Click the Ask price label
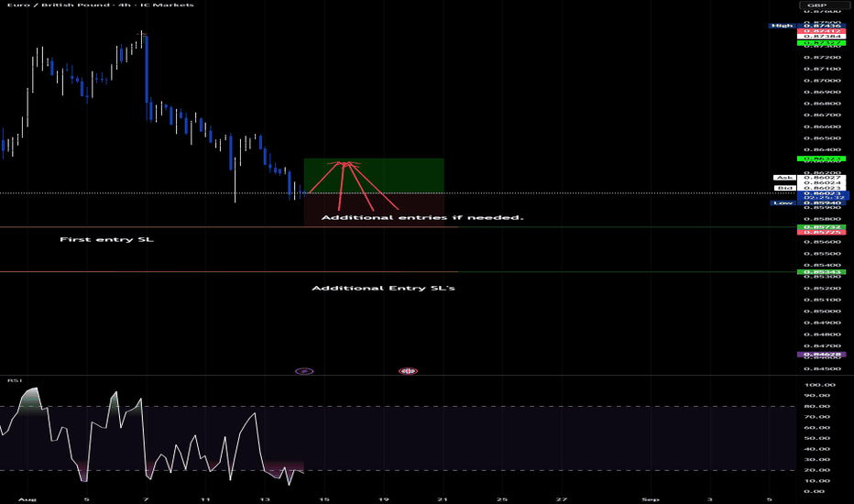Image resolution: width=854 pixels, height=504 pixels. click(x=785, y=178)
